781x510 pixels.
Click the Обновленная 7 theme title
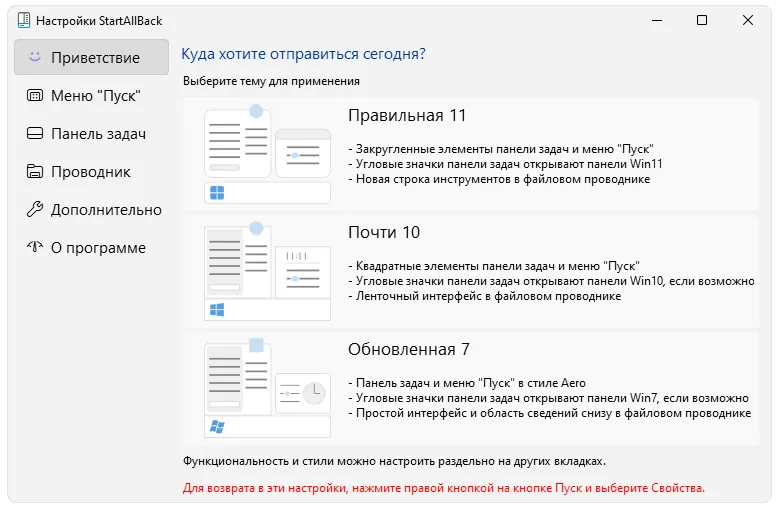click(x=408, y=350)
